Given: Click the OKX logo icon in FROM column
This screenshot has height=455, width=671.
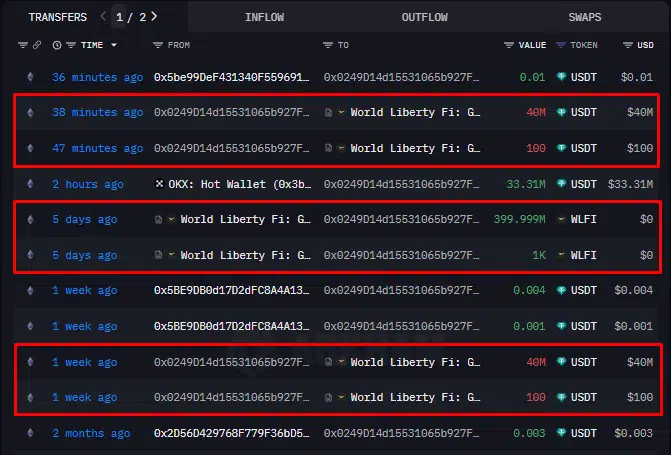Looking at the screenshot, I should point(160,184).
